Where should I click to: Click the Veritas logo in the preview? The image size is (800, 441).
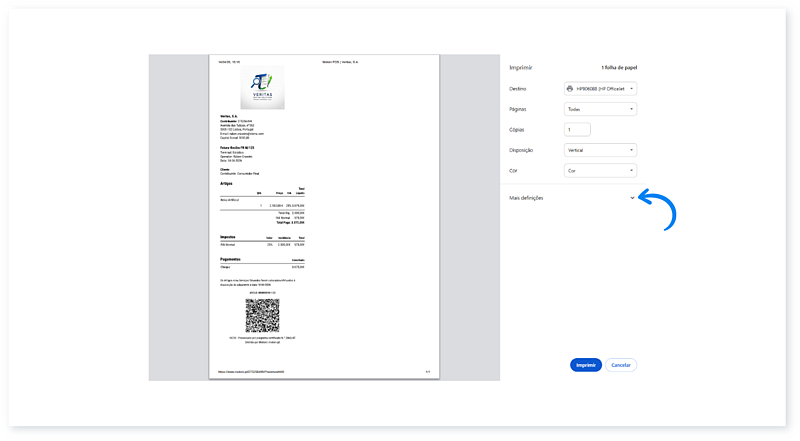pos(262,87)
